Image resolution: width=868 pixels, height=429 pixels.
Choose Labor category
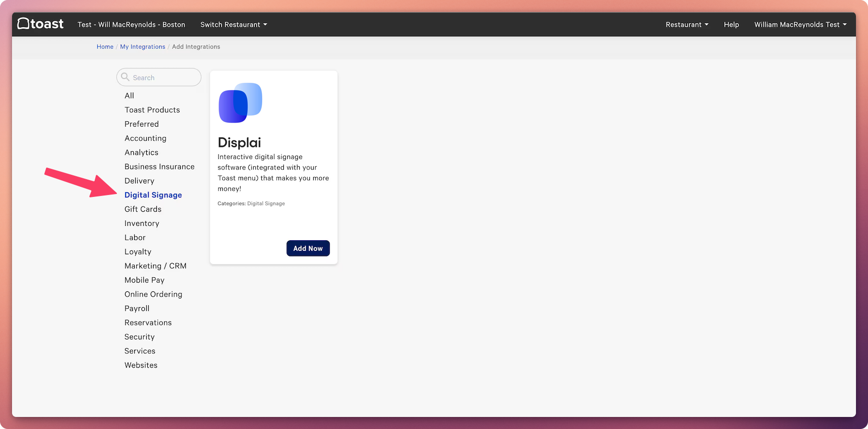[x=135, y=237]
